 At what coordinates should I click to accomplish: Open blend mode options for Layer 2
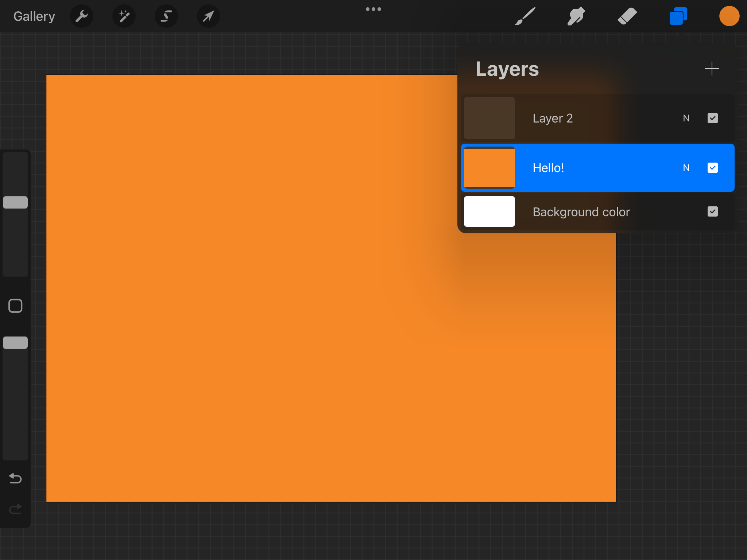click(x=686, y=118)
